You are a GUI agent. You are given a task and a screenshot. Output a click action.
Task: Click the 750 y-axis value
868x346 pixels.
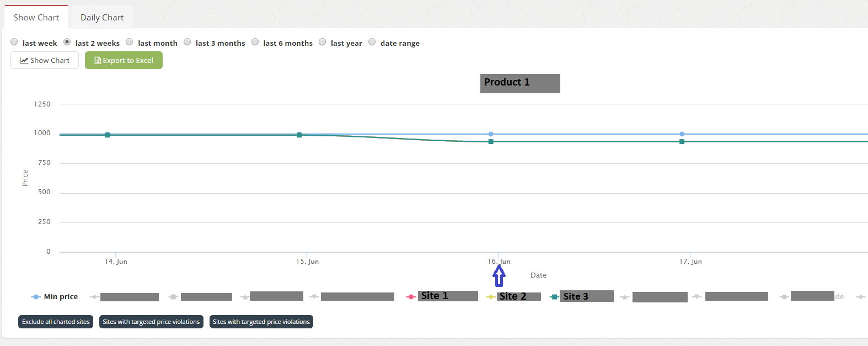pos(44,163)
